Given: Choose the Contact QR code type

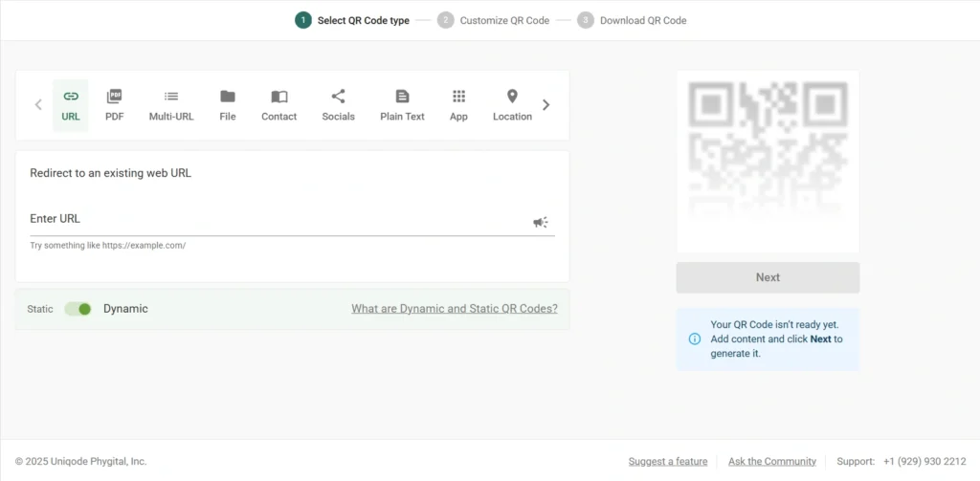Looking at the screenshot, I should tap(278, 105).
